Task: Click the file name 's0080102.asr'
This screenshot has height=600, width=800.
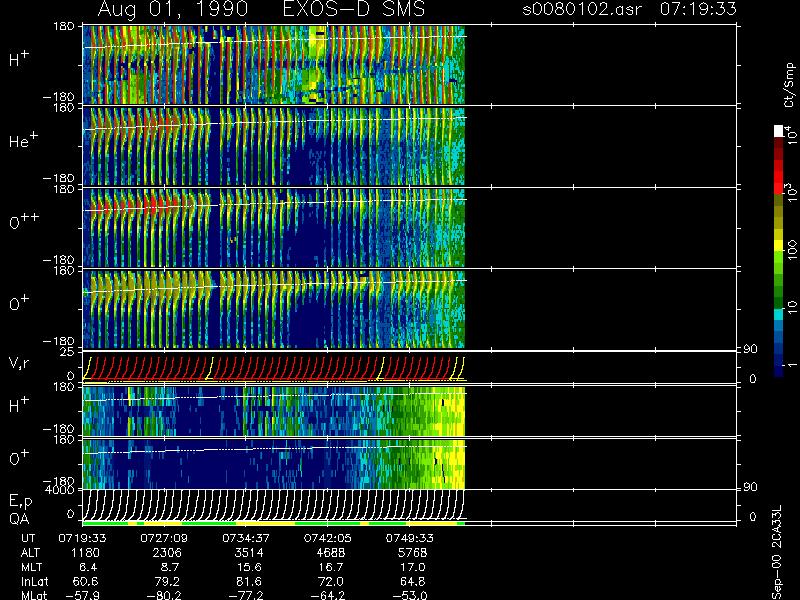Action: (582, 9)
